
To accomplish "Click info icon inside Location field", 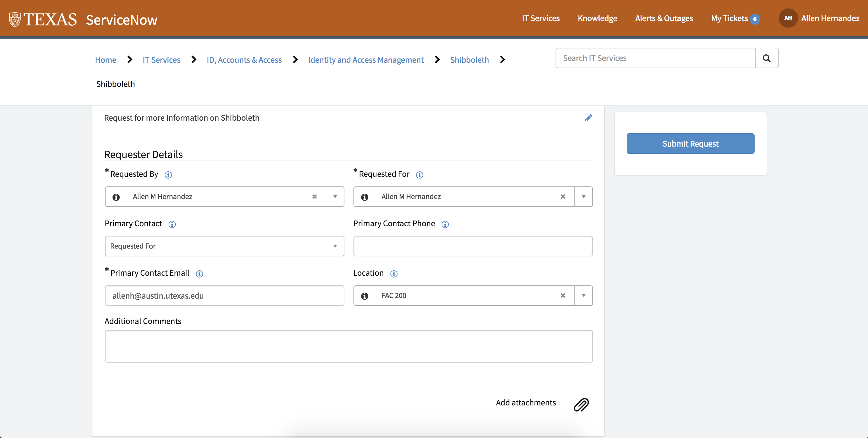I will click(365, 296).
